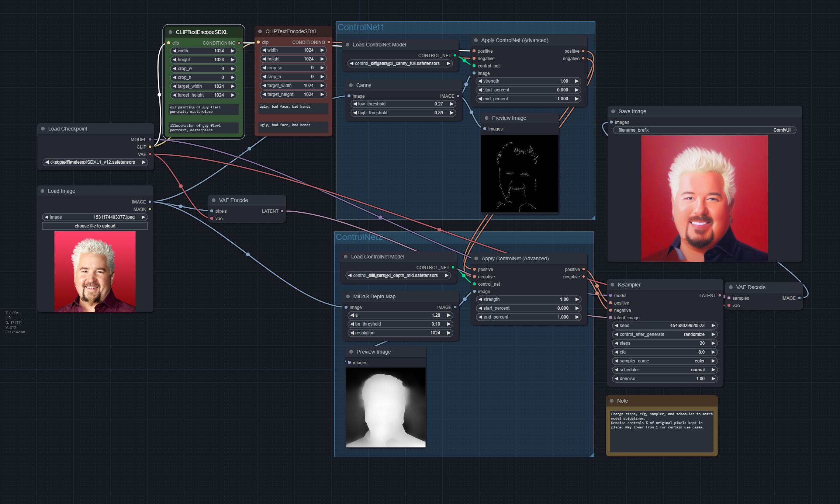Screen dimensions: 840x504
Task: Increase the KSampler steps value with its right arrow
Action: click(x=713, y=343)
